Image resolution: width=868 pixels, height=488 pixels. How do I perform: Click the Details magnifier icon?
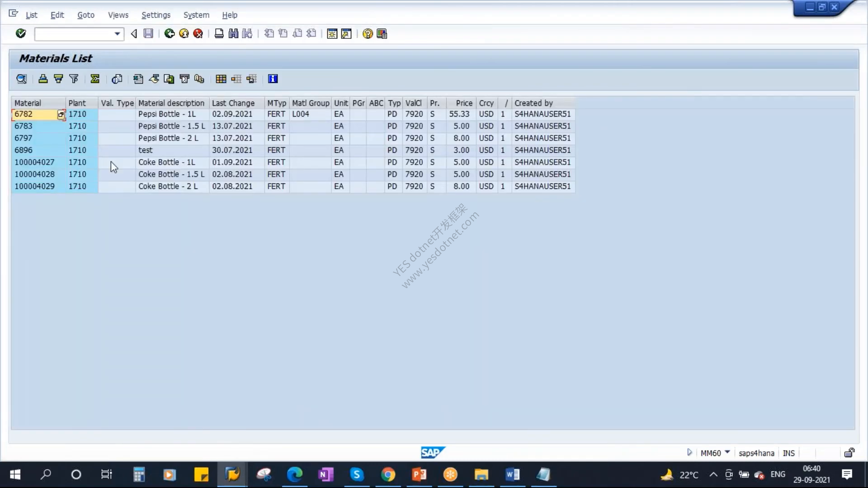tap(21, 79)
